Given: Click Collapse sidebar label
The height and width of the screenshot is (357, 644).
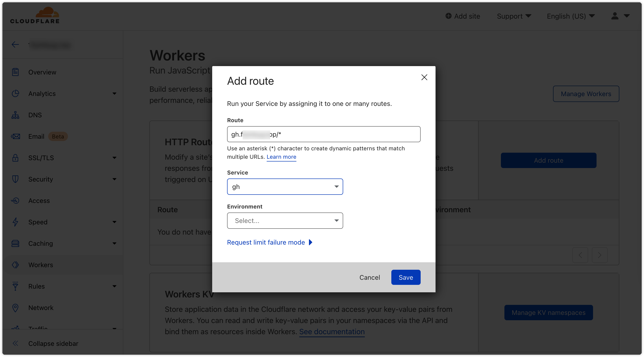Looking at the screenshot, I should click(53, 344).
